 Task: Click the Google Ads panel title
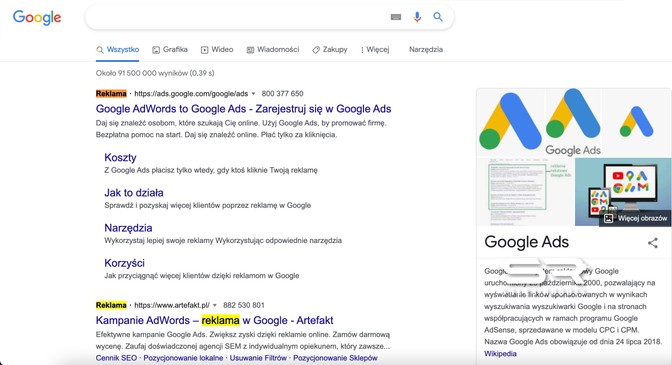526,242
